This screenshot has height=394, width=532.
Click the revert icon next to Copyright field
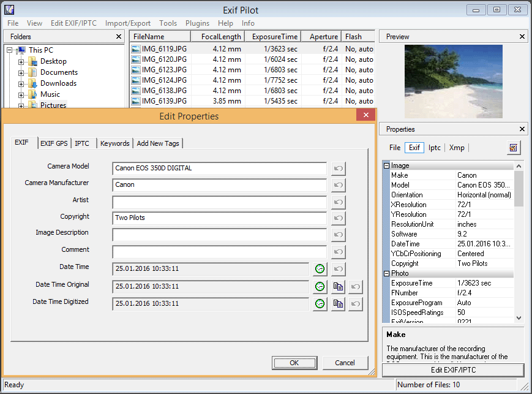pos(337,218)
